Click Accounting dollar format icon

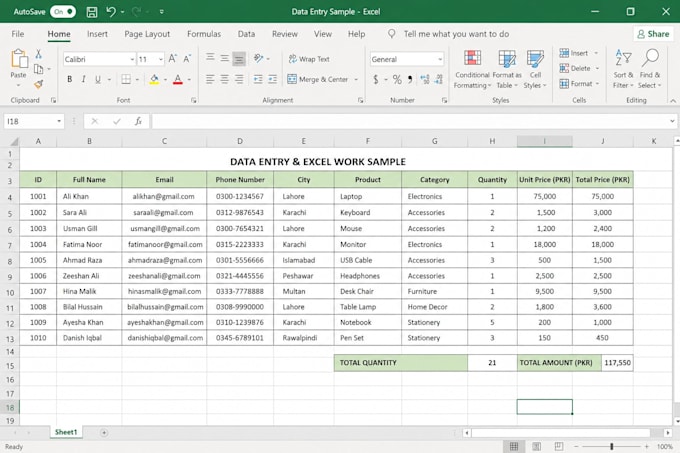376,79
